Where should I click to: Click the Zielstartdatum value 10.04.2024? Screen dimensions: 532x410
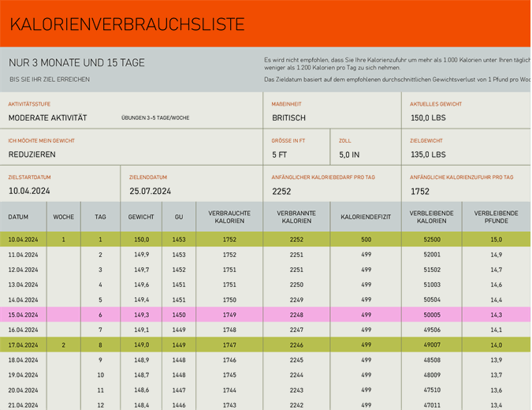30,191
